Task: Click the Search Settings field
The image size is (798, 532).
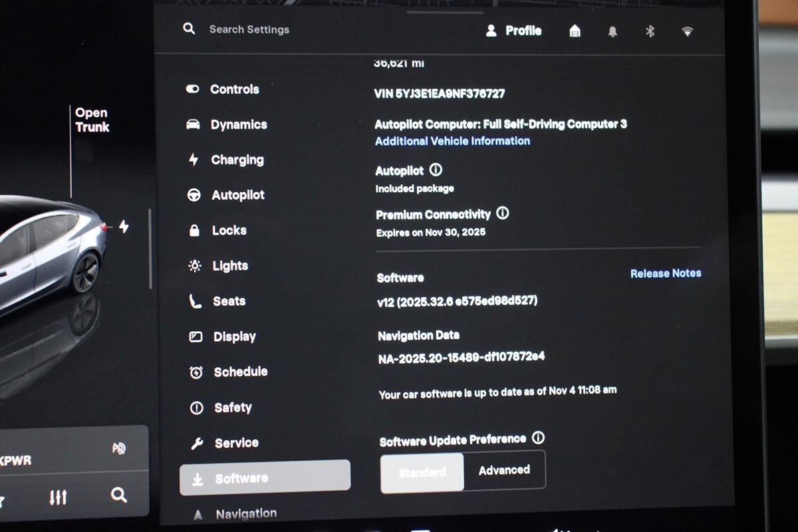Action: tap(249, 29)
